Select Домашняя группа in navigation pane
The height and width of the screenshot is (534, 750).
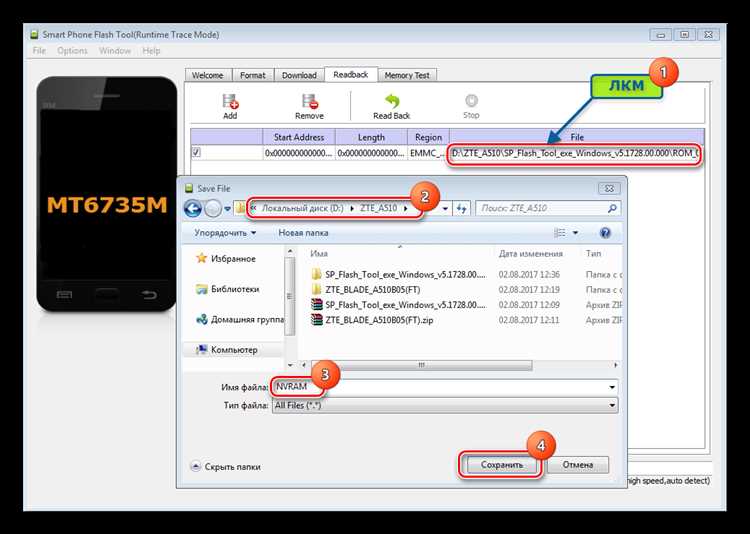click(241, 320)
